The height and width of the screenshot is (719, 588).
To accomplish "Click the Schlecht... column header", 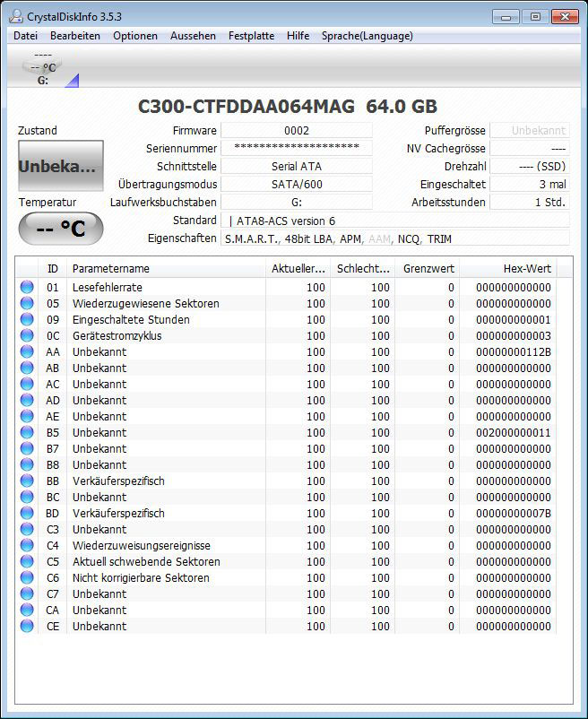I will click(x=363, y=269).
